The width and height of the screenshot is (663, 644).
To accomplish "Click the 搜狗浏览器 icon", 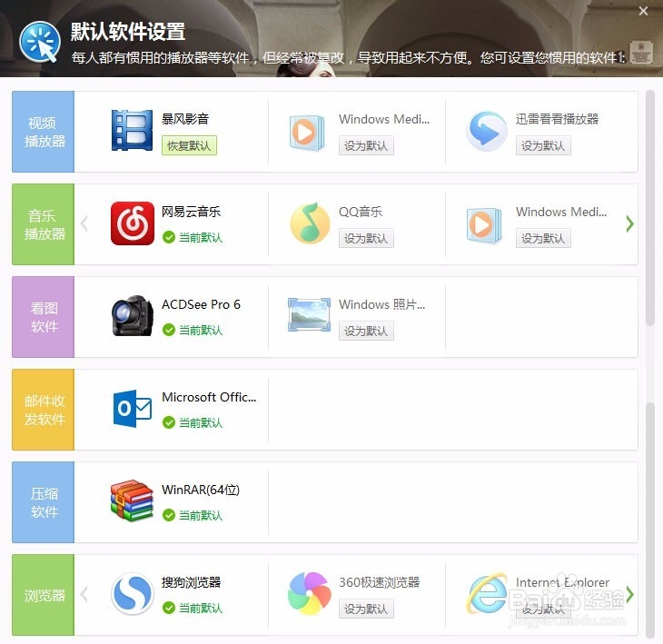I will coord(133,594).
